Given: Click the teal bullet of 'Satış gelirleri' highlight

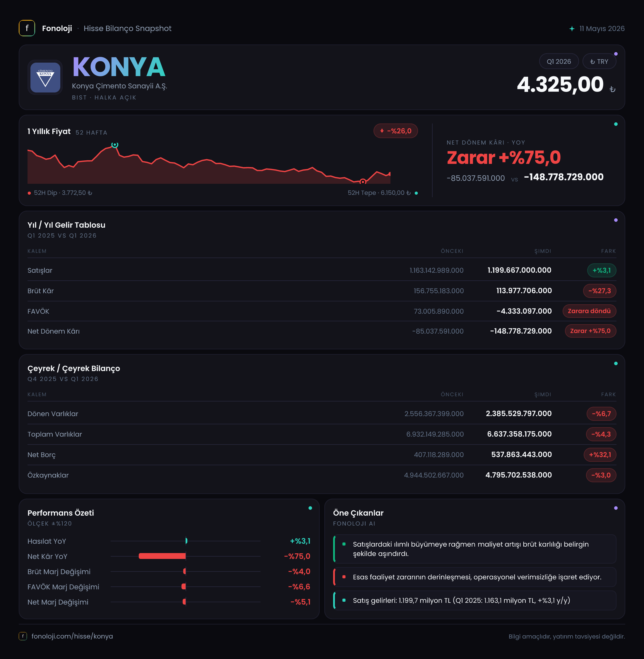Looking at the screenshot, I should click(x=344, y=600).
